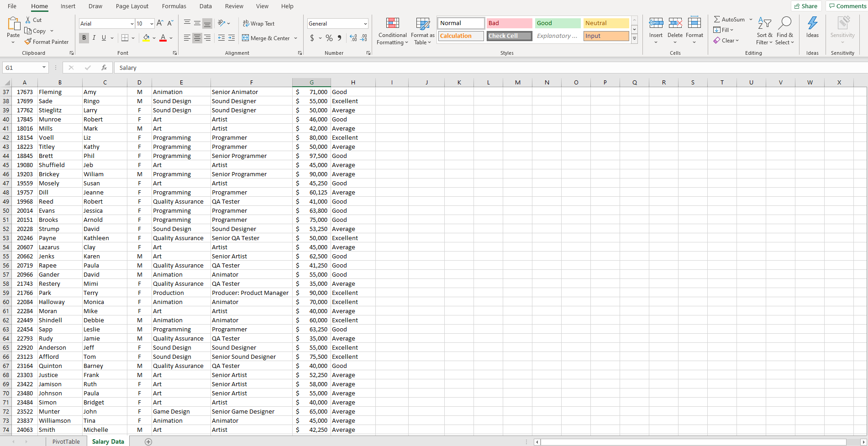Open the Comments pane button
This screenshot has width=868, height=446.
(847, 6)
